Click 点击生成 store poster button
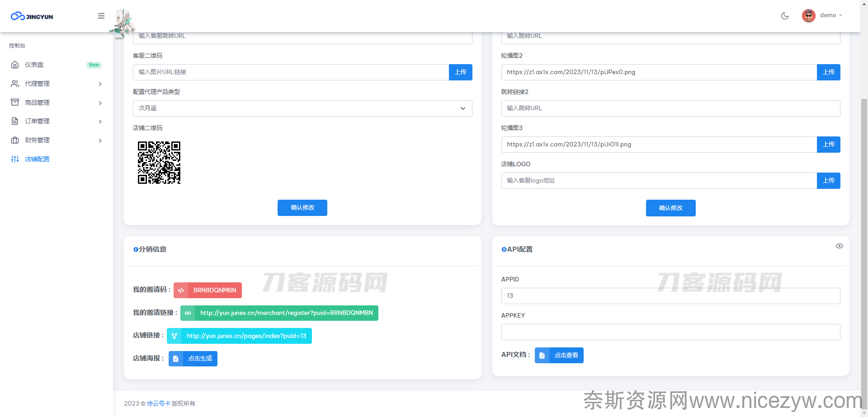This screenshot has width=868, height=417. pos(193,359)
